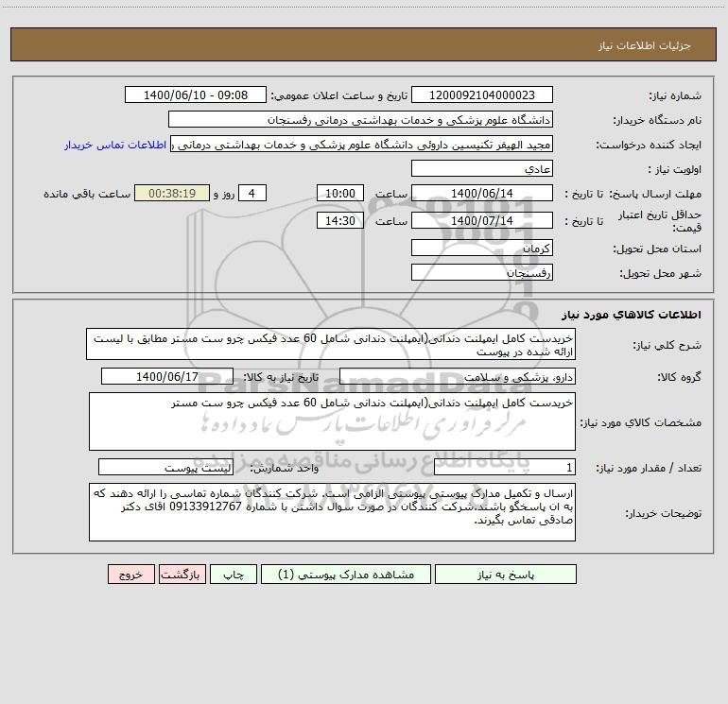Click the response deadline date 1400/06/14
This screenshot has width=728, height=704.
click(482, 193)
